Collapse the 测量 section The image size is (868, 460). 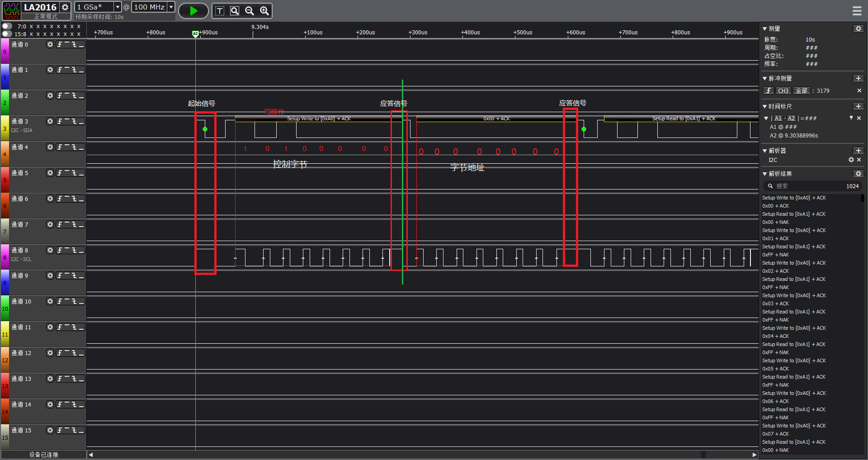[765, 28]
